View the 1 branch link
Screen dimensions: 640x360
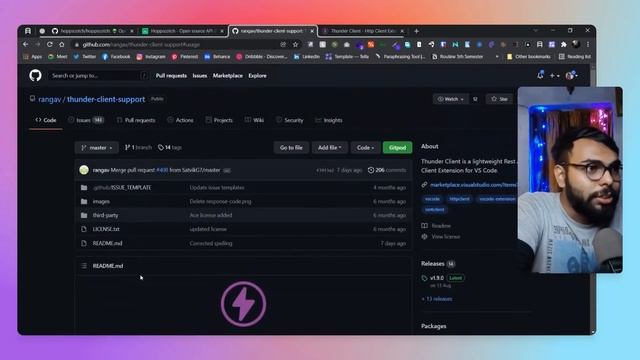click(138, 147)
